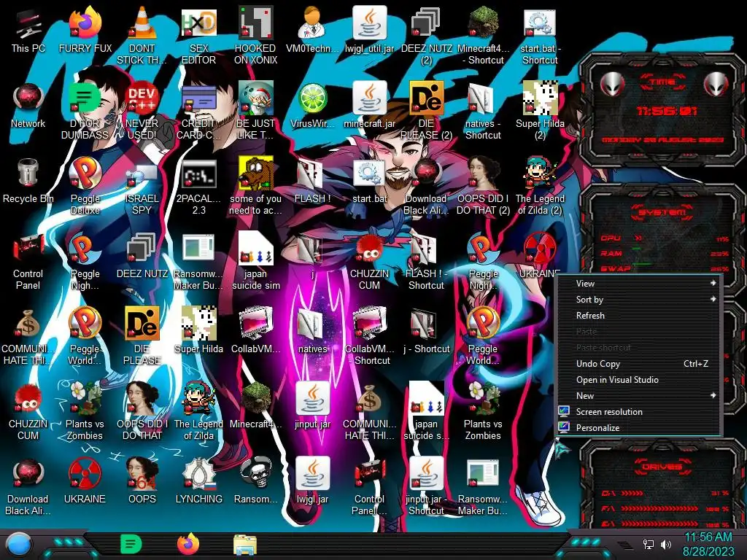The height and width of the screenshot is (560, 747).
Task: Open the Start orb button
Action: point(19,545)
